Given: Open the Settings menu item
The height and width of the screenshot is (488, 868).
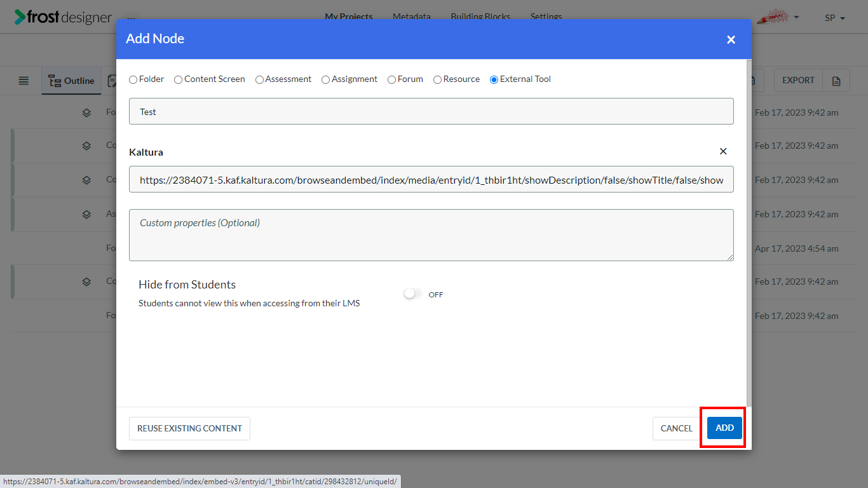Looking at the screenshot, I should [546, 17].
